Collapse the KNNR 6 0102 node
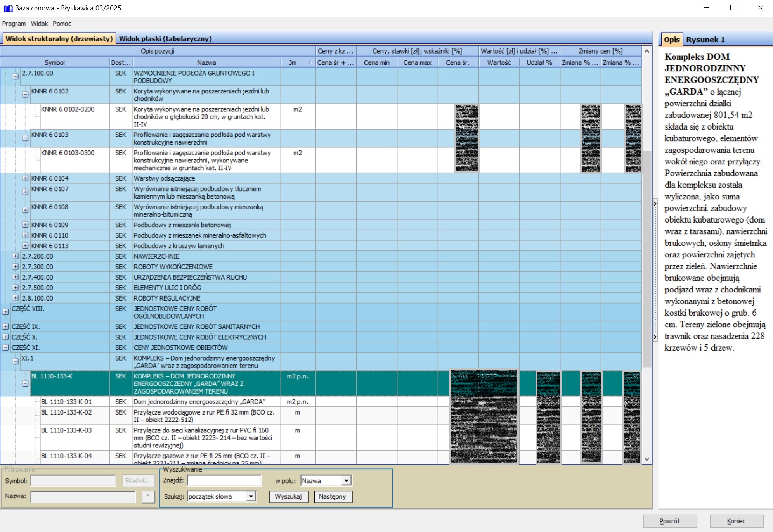This screenshot has height=532, width=773. point(25,95)
